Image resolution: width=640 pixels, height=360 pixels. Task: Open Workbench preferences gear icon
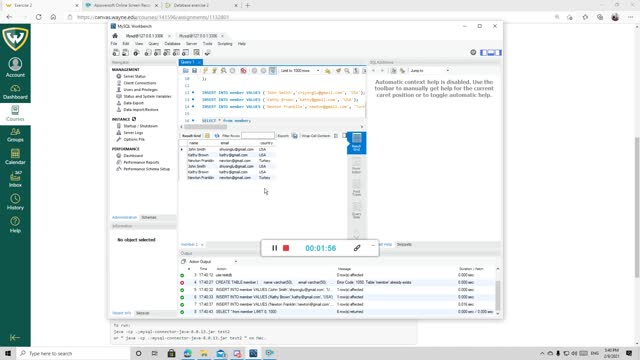[473, 52]
